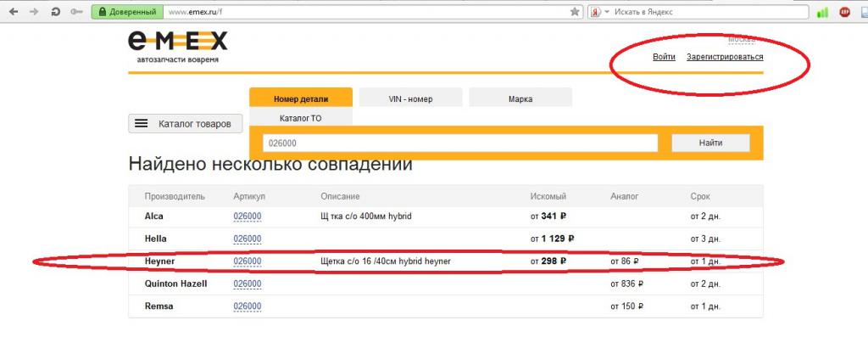Click the price от 1 129 ₽

coord(553,239)
